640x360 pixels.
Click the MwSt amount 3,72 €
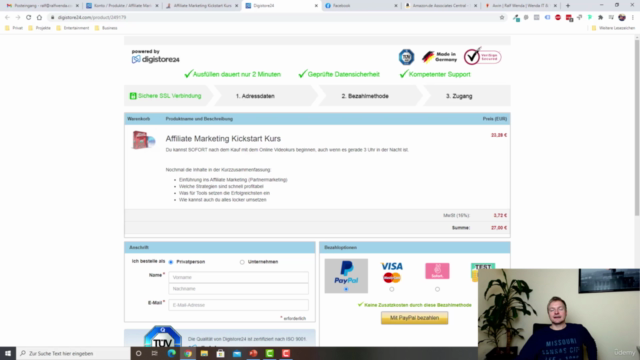point(500,216)
